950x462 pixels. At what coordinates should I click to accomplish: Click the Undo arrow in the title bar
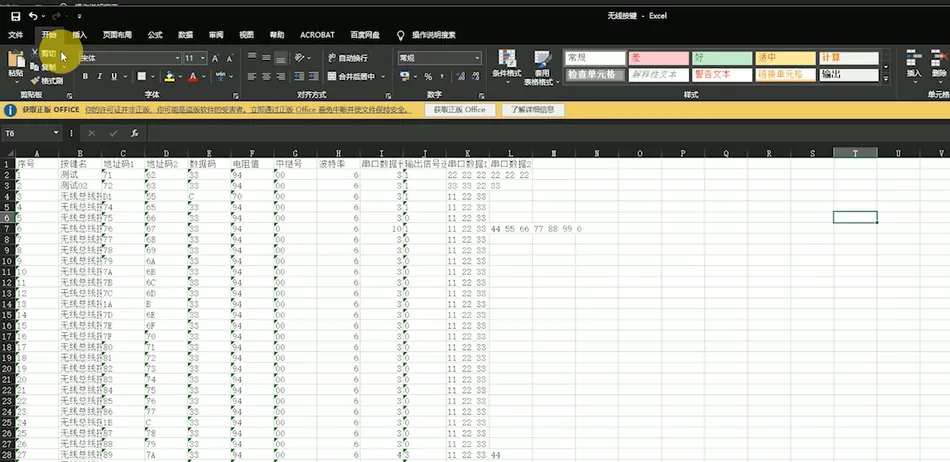pyautogui.click(x=33, y=16)
